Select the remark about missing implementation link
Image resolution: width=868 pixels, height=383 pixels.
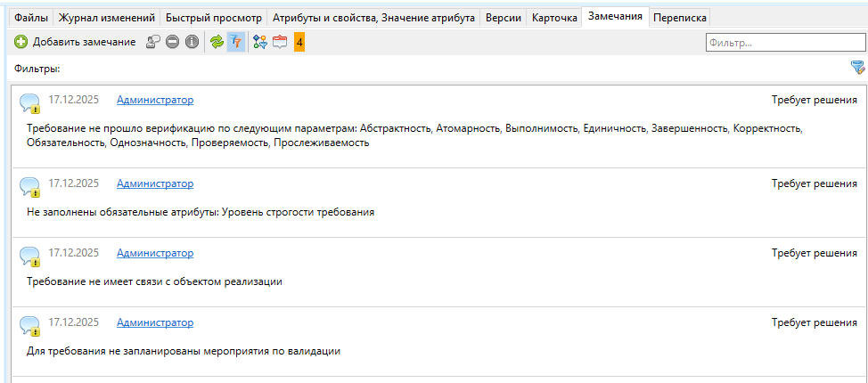[154, 282]
